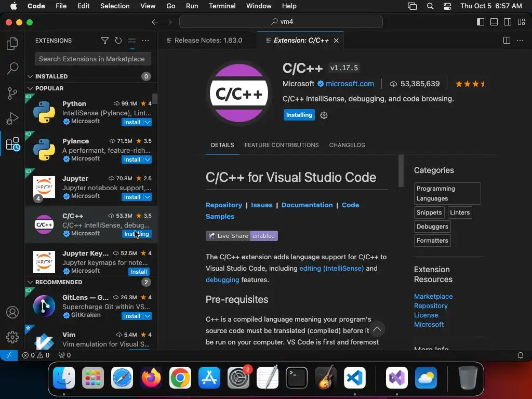This screenshot has width=532, height=399.
Task: Toggle the bottom panel layout button
Action: click(x=494, y=22)
